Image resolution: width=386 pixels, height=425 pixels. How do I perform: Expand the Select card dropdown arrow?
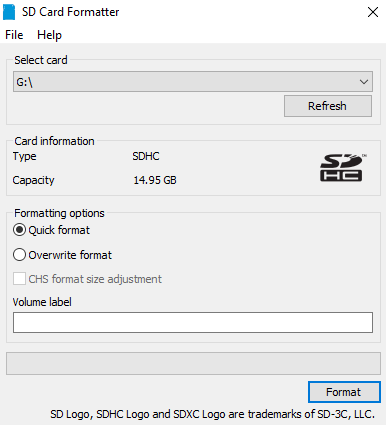[x=364, y=82]
